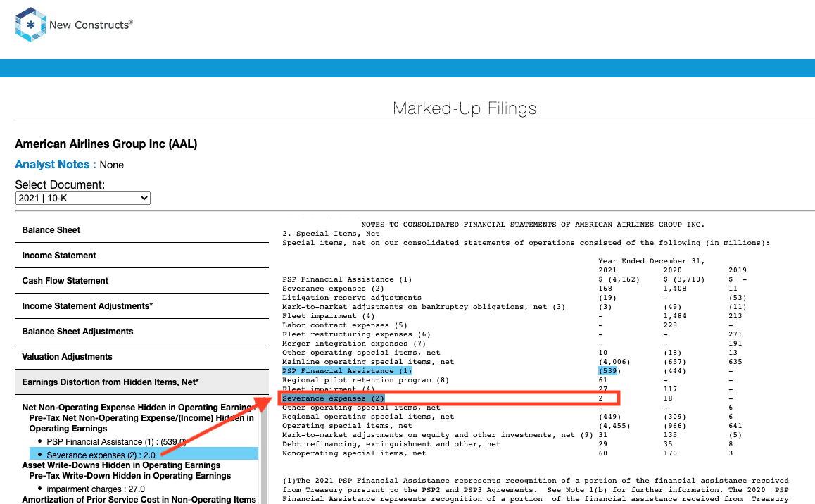The image size is (815, 504).
Task: Click Asset Write-Downs Hidden in Operating Earnings
Action: 121,465
